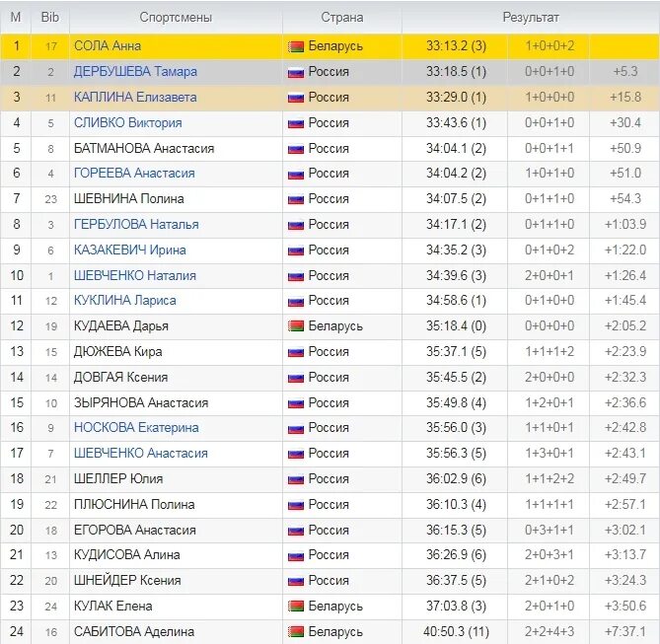Screen dimensions: 660x644
Task: Open the ГОРЕЕВА Анастасия profile link
Action: click(x=134, y=173)
